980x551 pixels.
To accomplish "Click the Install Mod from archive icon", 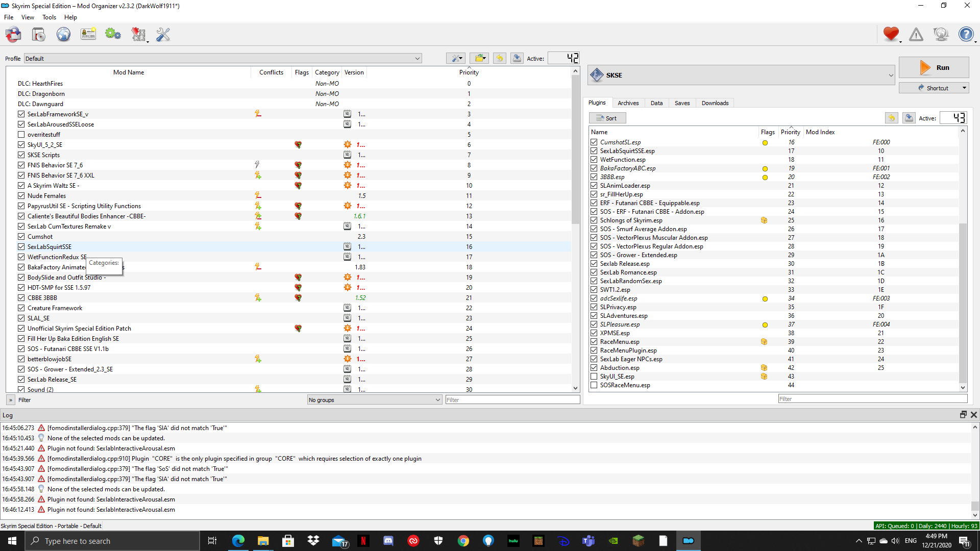I will pyautogui.click(x=39, y=34).
